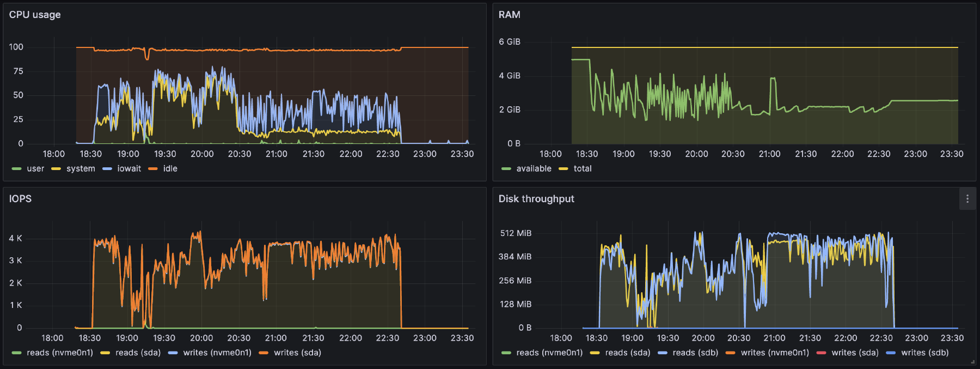
Task: Toggle writes (nvme0n1) in IOPS legend
Action: click(217, 353)
